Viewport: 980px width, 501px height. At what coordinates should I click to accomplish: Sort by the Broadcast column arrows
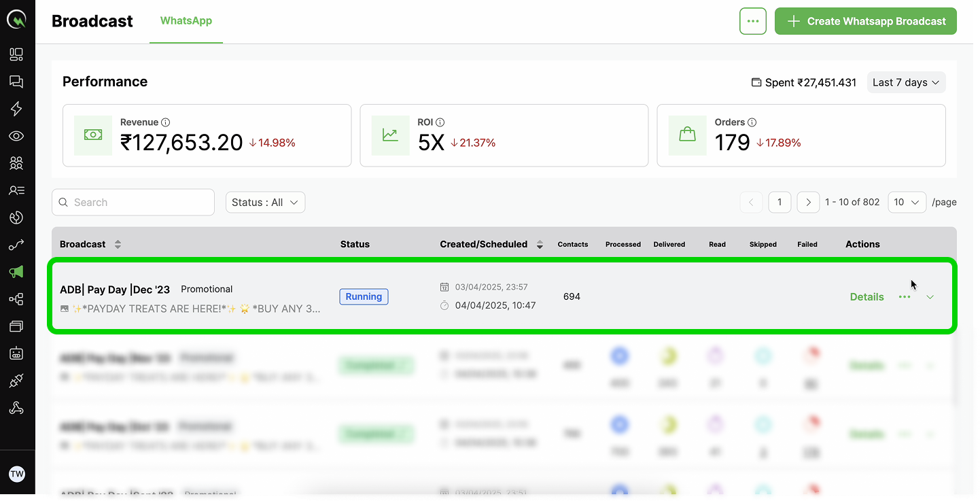pos(118,244)
